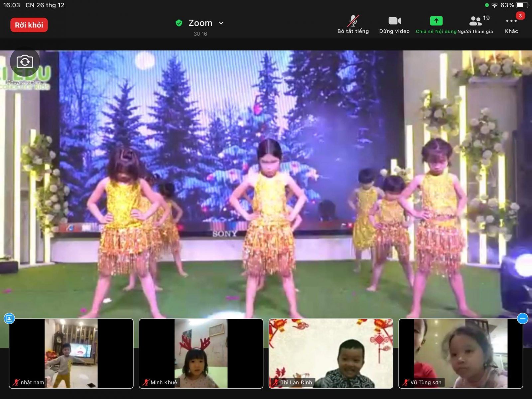Tap the battery indicator in status bar
This screenshot has width=532, height=399.
click(x=521, y=5)
